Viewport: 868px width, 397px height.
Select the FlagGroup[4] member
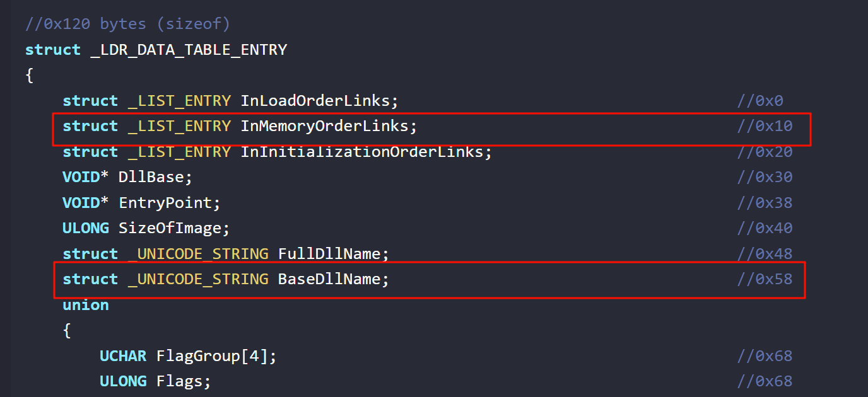[x=212, y=356]
